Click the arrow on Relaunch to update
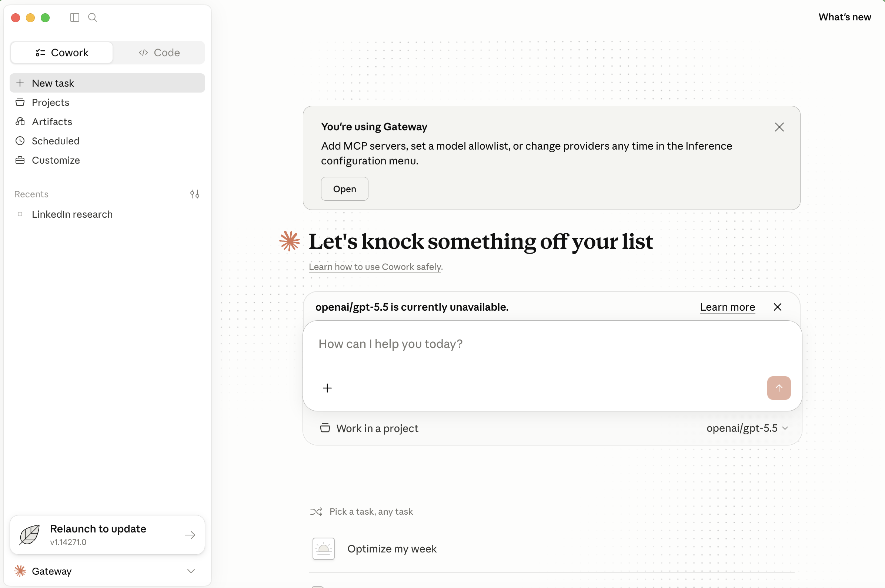Viewport: 885px width, 588px height. click(190, 535)
